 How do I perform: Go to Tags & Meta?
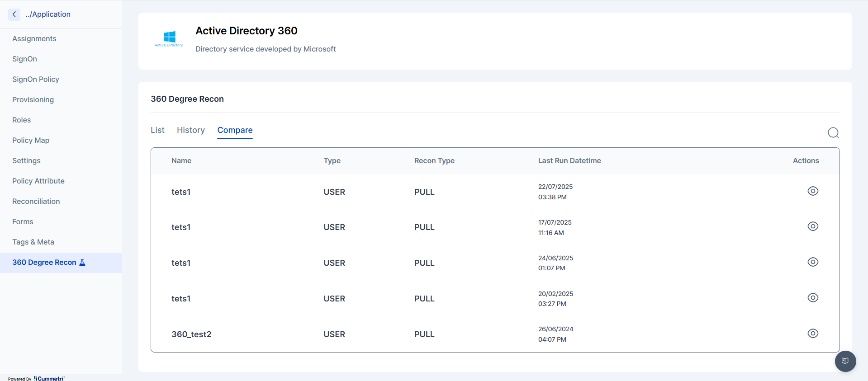coord(33,242)
